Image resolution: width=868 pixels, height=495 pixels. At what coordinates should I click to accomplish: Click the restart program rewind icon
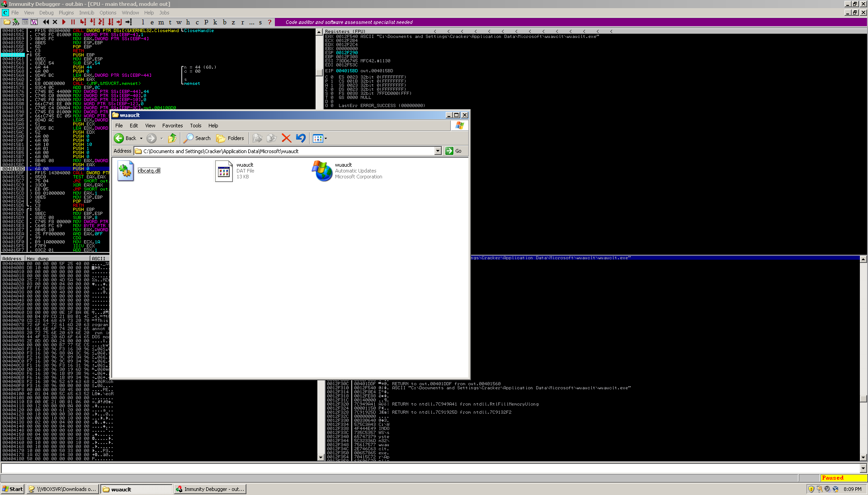coord(46,22)
